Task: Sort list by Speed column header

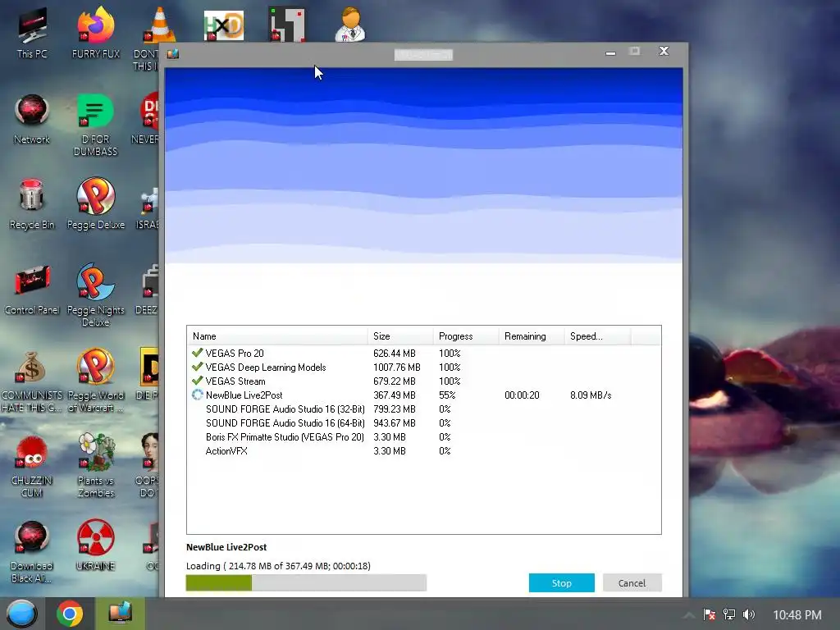Action: click(597, 336)
